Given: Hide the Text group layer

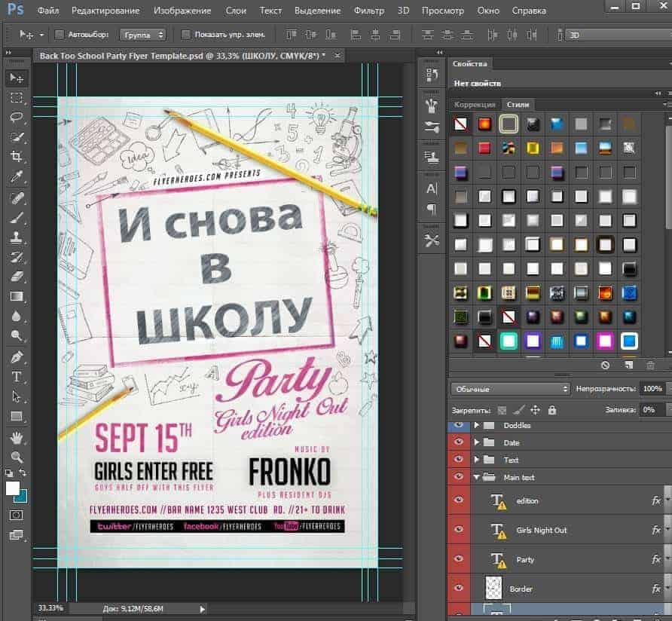Looking at the screenshot, I should [459, 459].
